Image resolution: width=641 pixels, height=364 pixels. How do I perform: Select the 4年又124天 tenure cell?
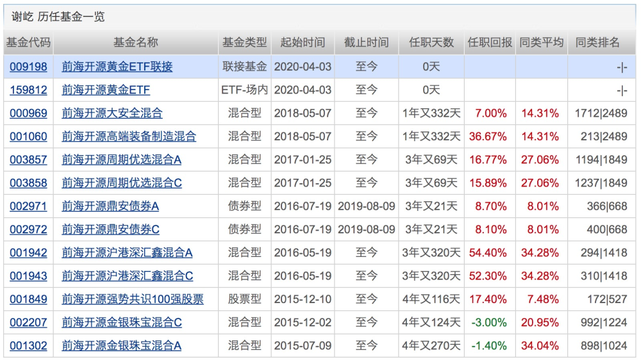(x=431, y=323)
